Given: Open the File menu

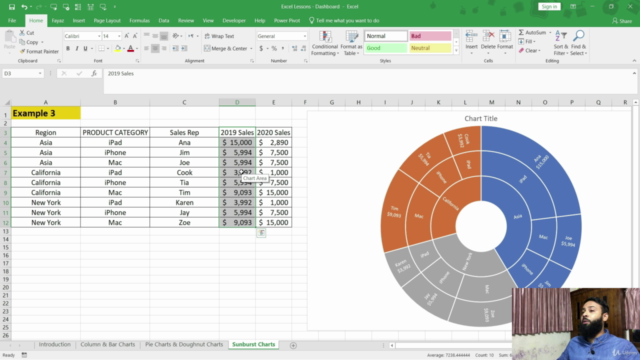Looking at the screenshot, I should pyautogui.click(x=12, y=20).
